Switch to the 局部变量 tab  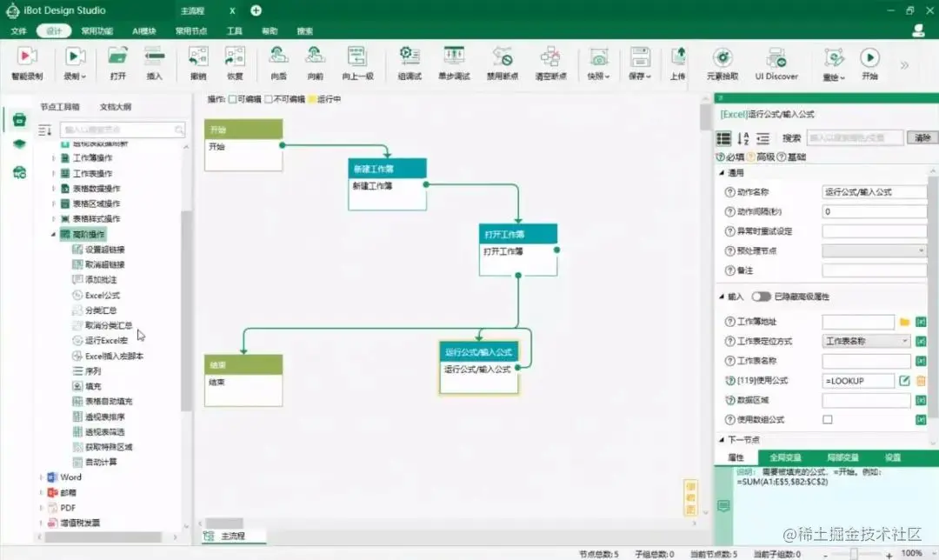click(x=842, y=457)
